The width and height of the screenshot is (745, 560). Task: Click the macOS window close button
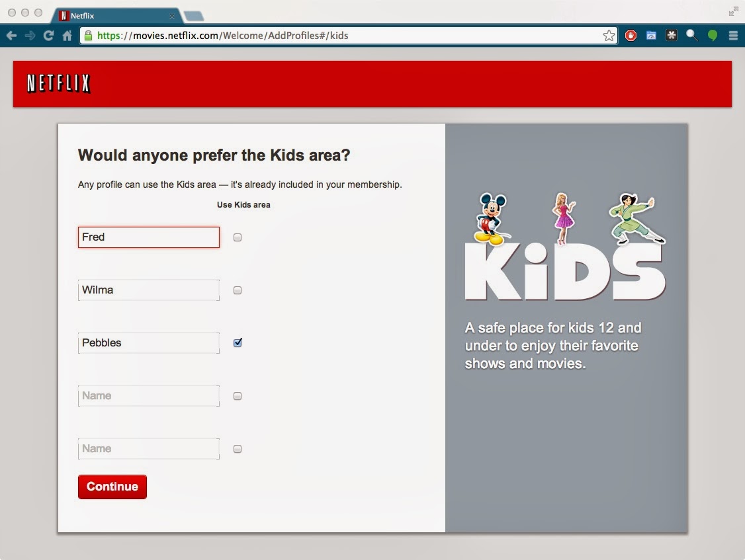(12, 13)
